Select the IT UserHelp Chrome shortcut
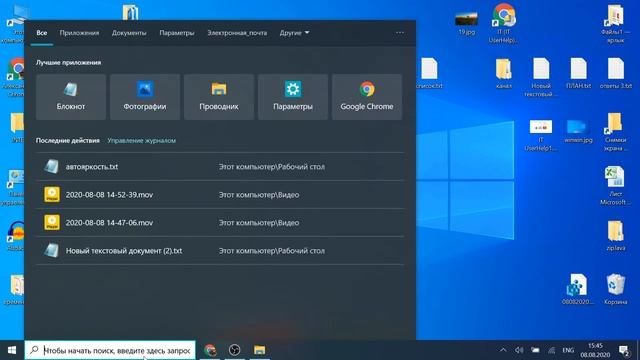 504,23
